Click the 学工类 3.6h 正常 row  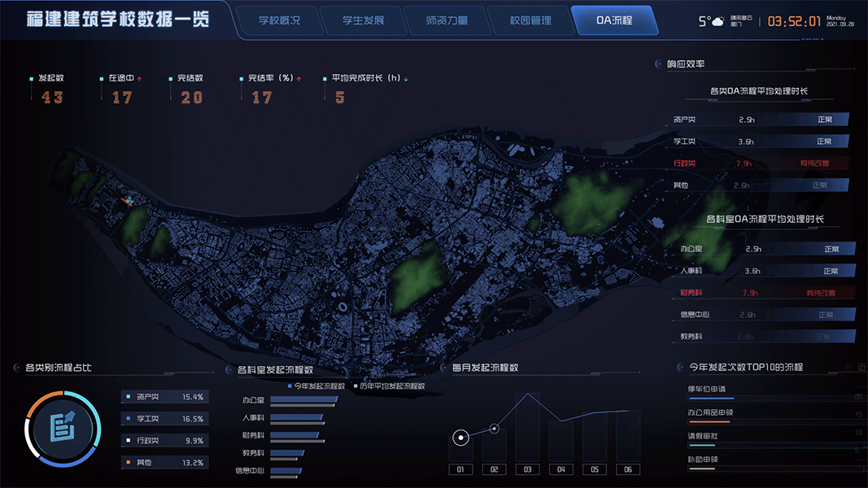(757, 142)
